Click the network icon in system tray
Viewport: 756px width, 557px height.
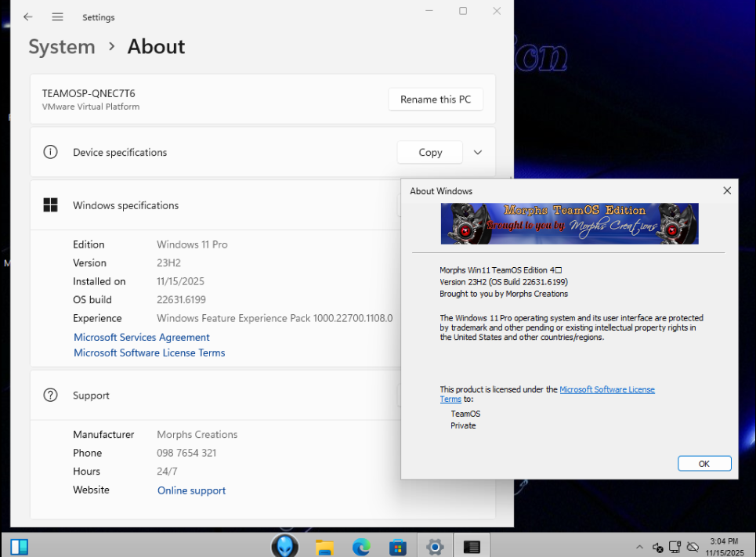pyautogui.click(x=675, y=547)
